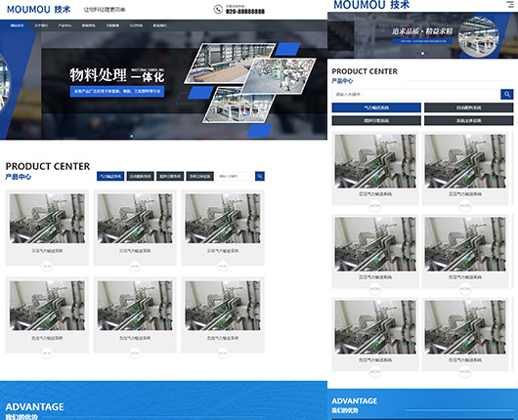
Task: Click MORE circle under last desktop product
Action: 223,353
